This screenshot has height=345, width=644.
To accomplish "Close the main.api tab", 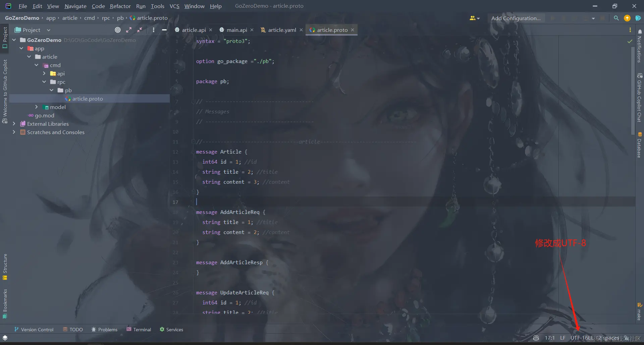I will point(252,30).
